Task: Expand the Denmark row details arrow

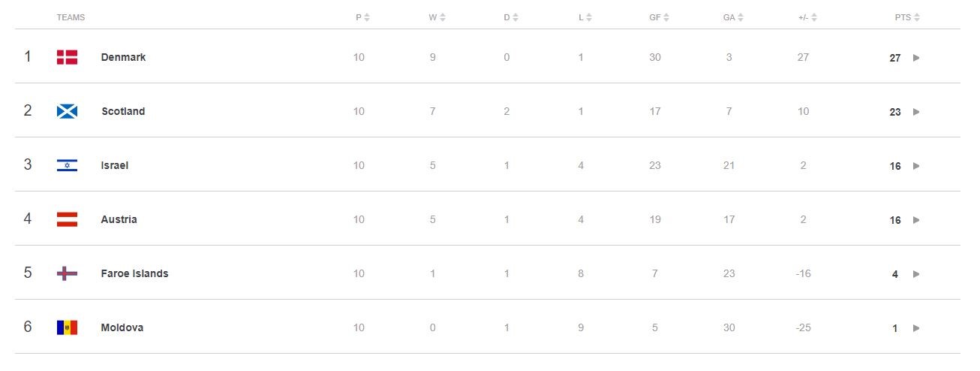Action: click(916, 58)
